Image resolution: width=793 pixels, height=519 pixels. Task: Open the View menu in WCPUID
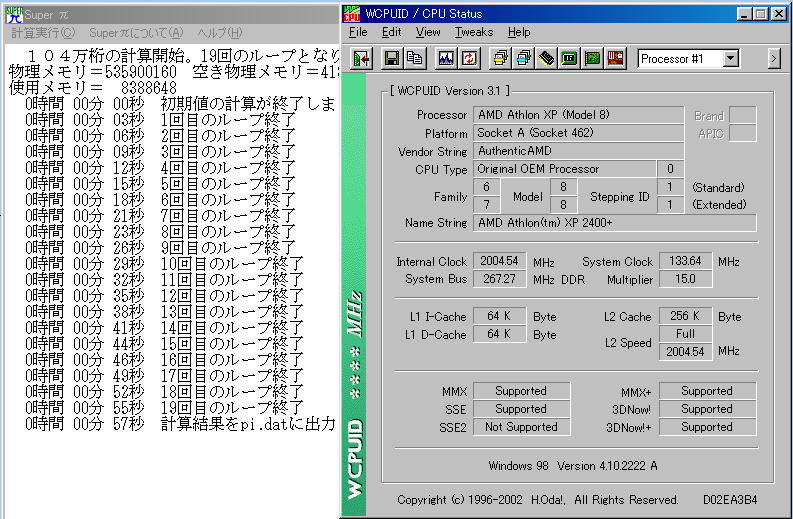(428, 32)
